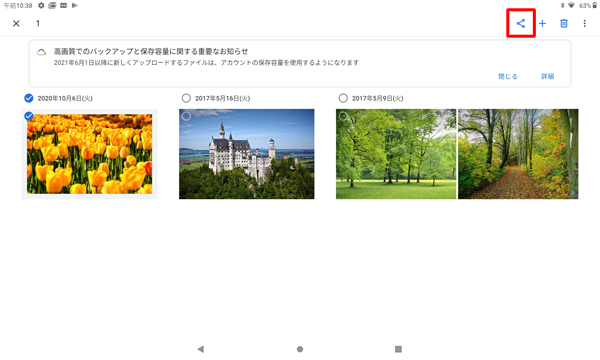The width and height of the screenshot is (600, 360).
Task: Tap the 2020年10月6日(火) date label
Action: click(x=65, y=98)
